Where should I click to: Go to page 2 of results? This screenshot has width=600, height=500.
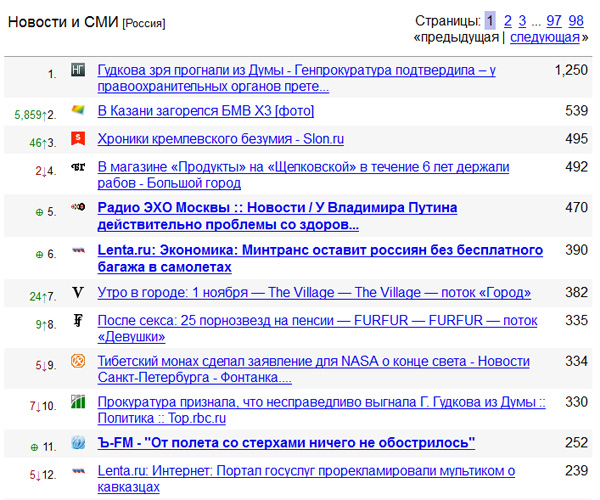point(508,20)
